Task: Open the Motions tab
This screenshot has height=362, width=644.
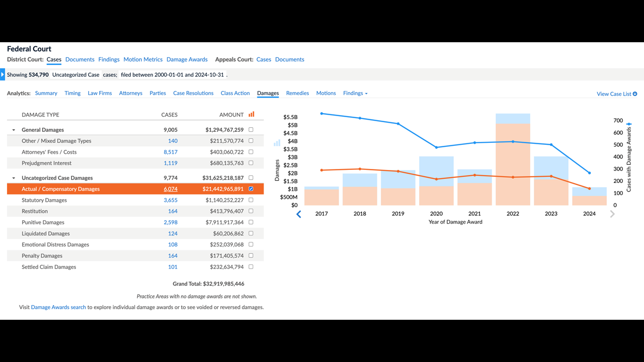Action: pos(326,93)
